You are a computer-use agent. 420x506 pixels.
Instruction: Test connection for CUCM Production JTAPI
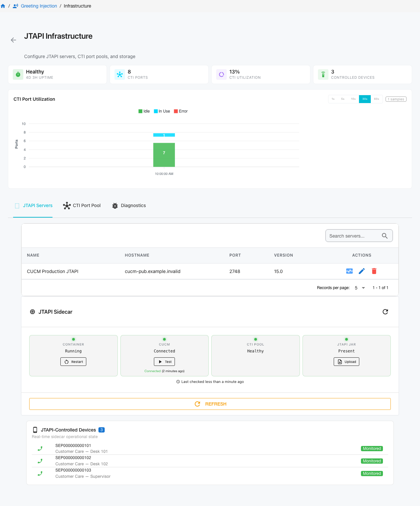tap(349, 271)
